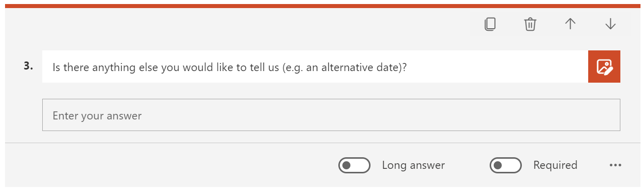Move the question down with the arrow

point(610,24)
